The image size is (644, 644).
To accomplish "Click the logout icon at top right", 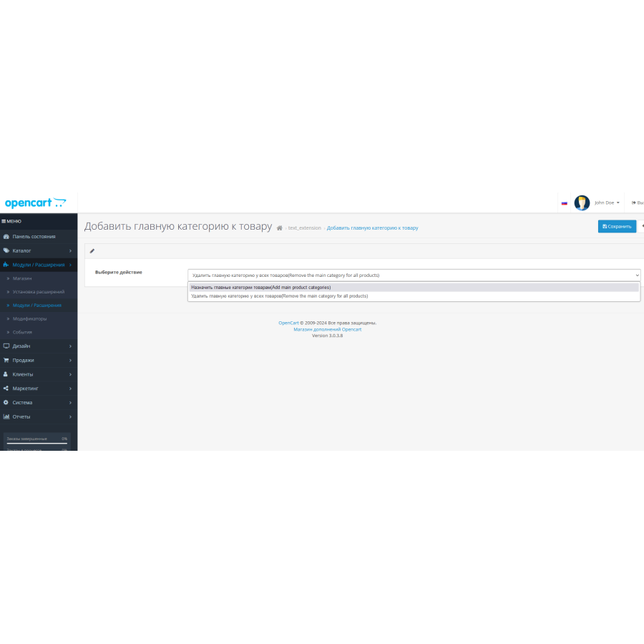I will [634, 203].
